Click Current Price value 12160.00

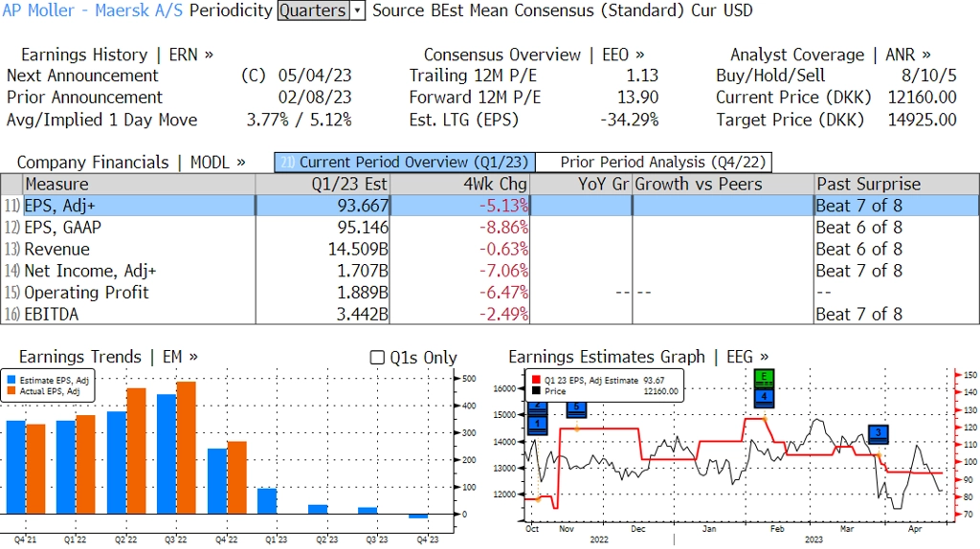(x=923, y=98)
